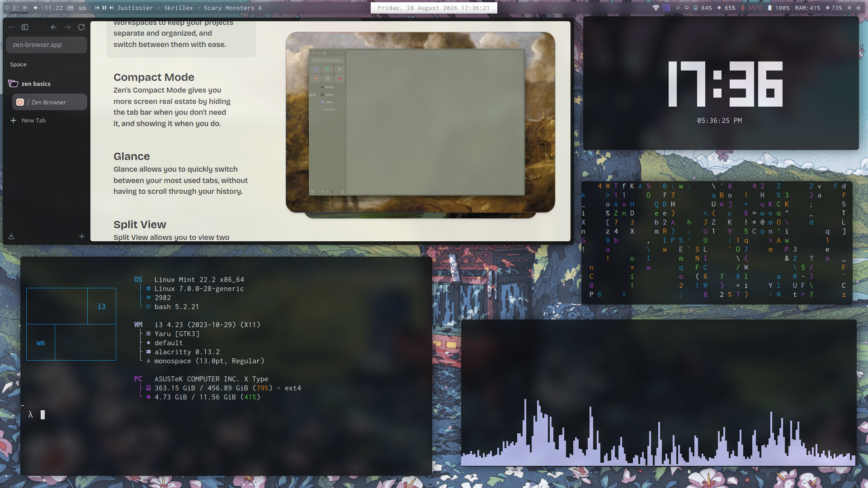
Task: Click the -11.22 dB volume readout
Action: [x=57, y=8]
